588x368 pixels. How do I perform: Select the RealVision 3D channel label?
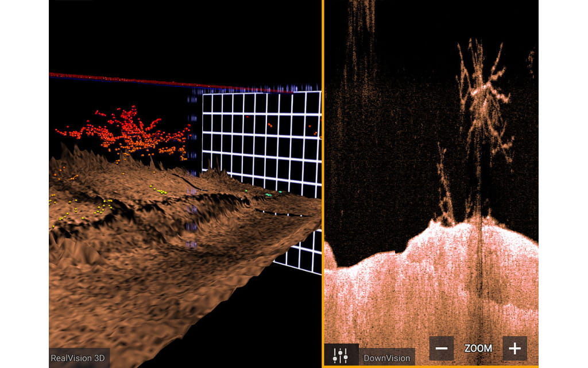(x=79, y=358)
